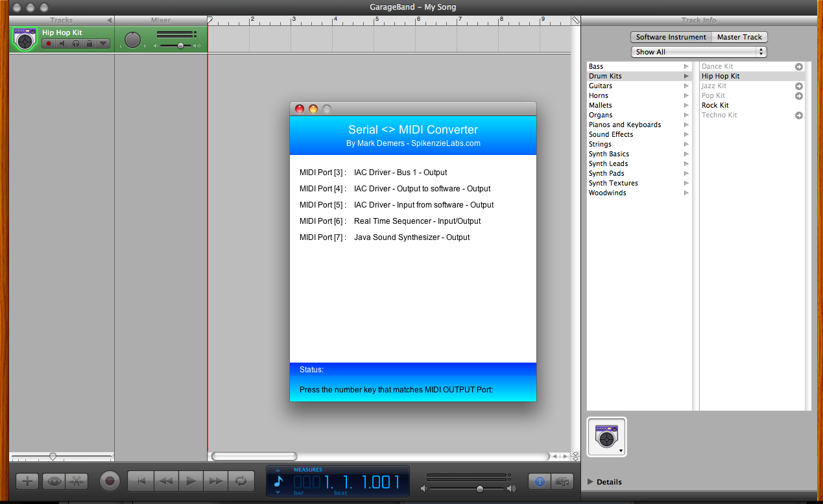The width and height of the screenshot is (823, 504).
Task: Start playback with the Play button
Action: pyautogui.click(x=191, y=481)
